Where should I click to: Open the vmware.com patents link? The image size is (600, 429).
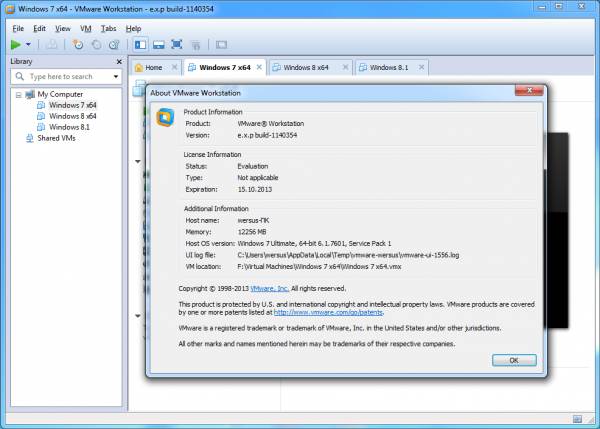pyautogui.click(x=328, y=313)
